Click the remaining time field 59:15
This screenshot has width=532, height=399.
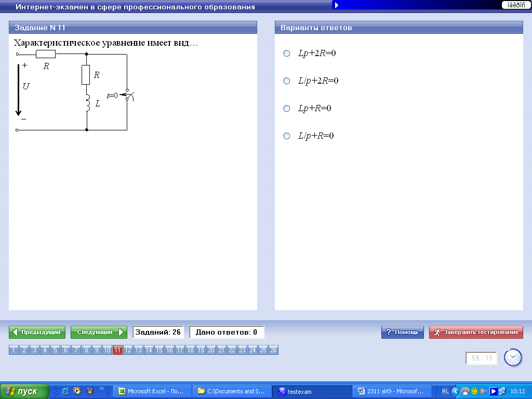point(482,358)
